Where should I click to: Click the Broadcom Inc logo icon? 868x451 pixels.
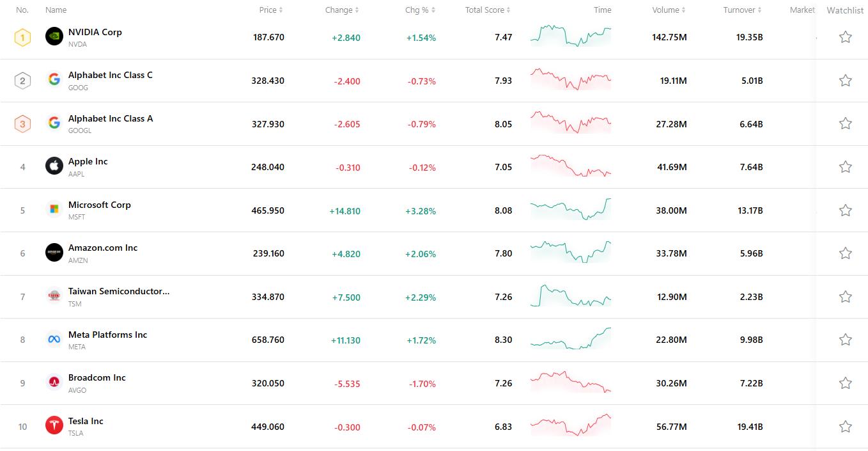(x=54, y=383)
